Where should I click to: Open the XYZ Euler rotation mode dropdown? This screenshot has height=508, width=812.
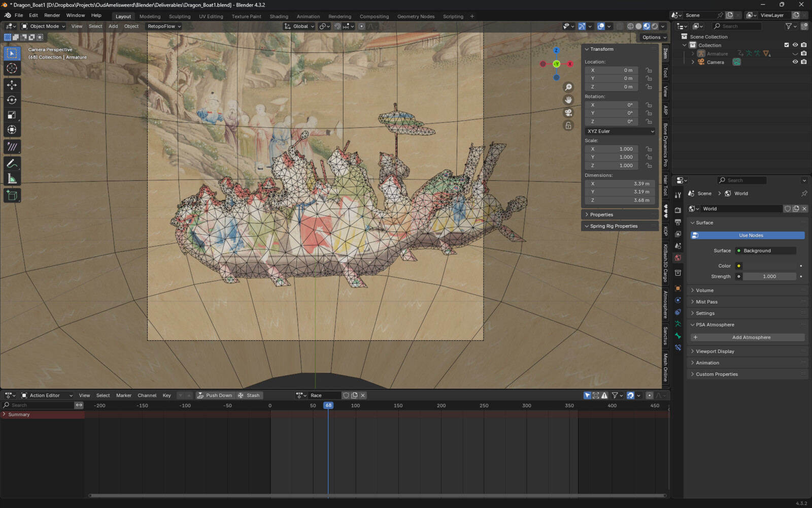[620, 132]
